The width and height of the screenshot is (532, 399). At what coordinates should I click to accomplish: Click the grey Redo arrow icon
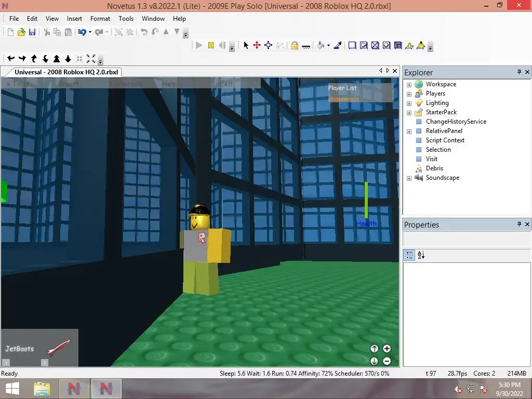tap(99, 32)
